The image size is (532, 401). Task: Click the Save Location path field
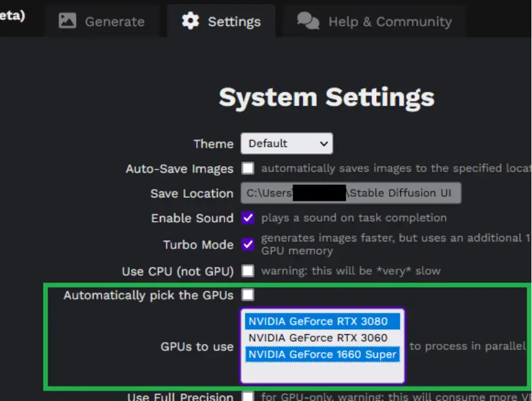351,193
